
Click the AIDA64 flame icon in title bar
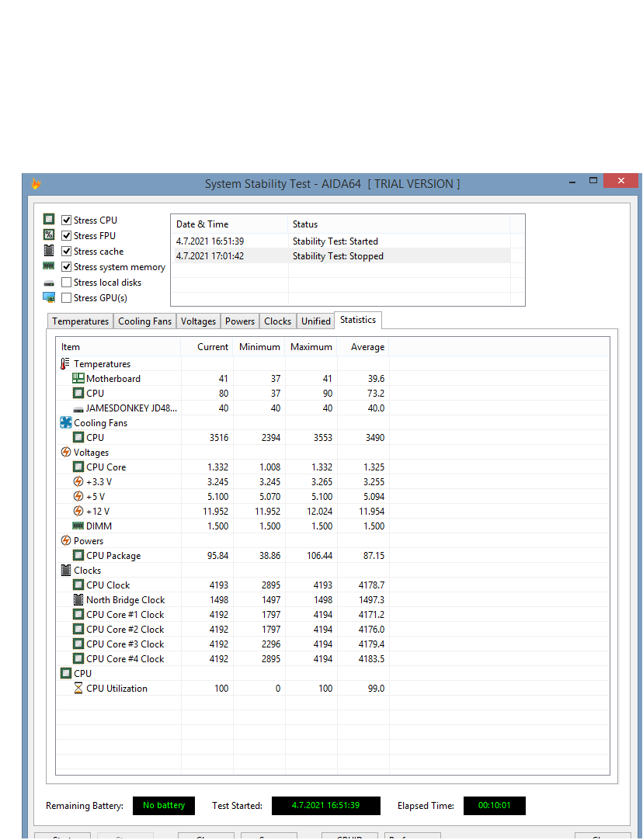[36, 184]
